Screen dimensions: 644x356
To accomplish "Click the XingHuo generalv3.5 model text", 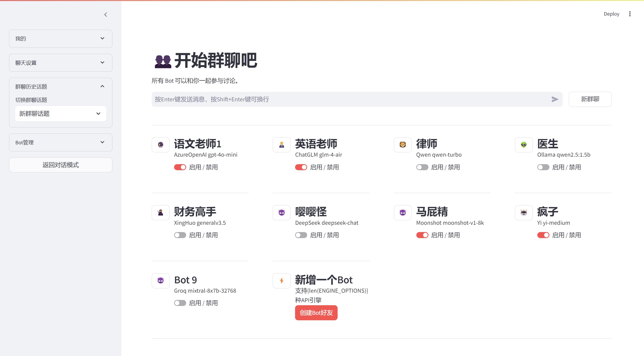I will tap(200, 223).
